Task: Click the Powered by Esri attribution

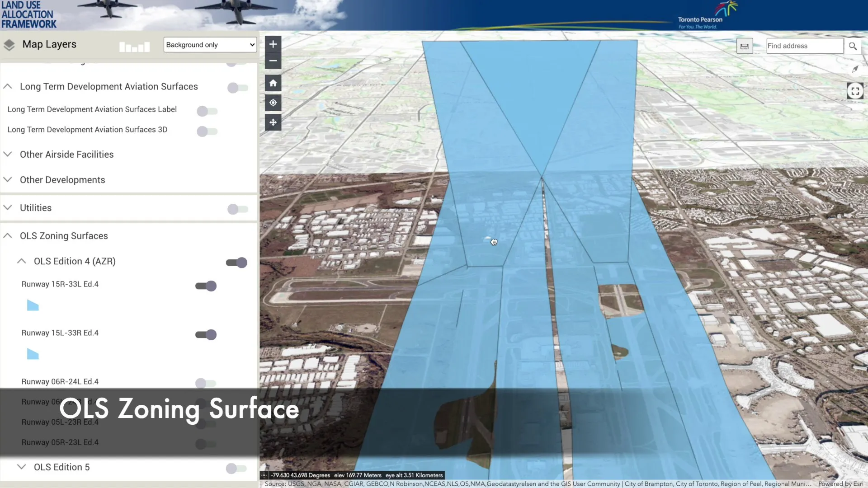Action: (x=840, y=484)
